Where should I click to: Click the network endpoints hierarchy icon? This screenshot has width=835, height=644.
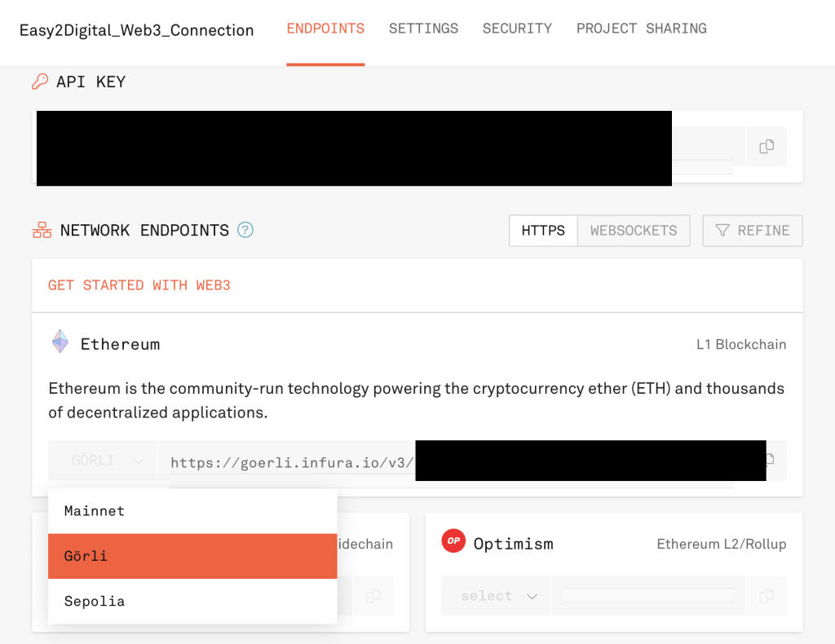pos(42,230)
